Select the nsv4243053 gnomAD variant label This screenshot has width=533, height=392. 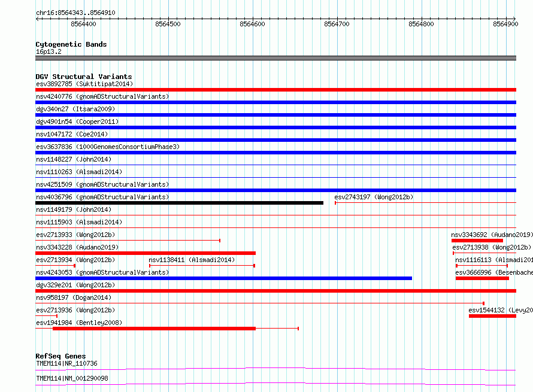point(102,272)
